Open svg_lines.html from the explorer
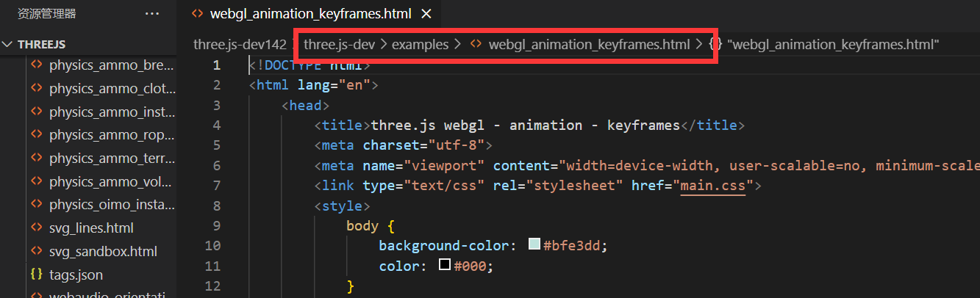The height and width of the screenshot is (298, 980). tap(91, 228)
